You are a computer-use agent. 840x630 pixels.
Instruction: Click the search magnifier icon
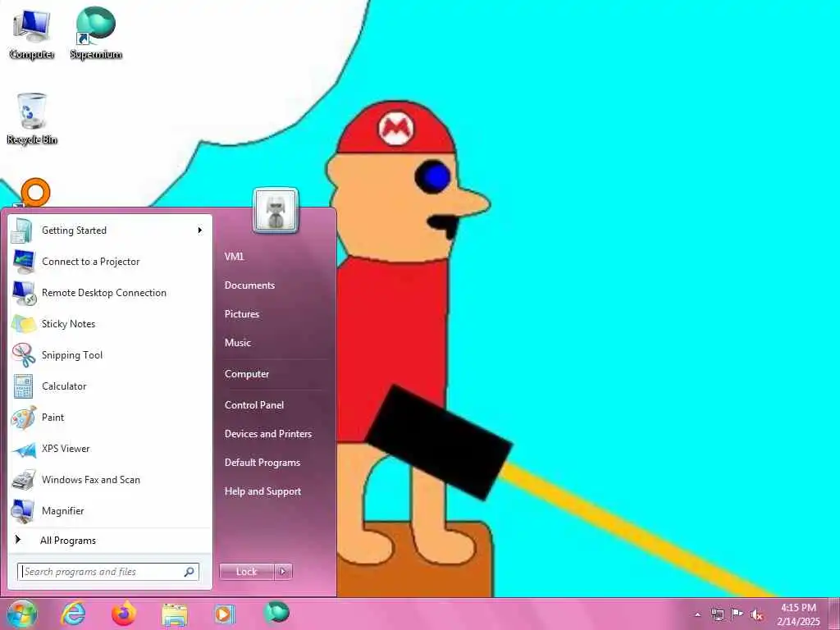[189, 572]
